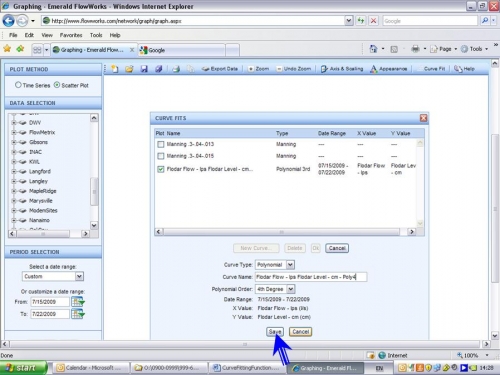Click the Print toolbar icon
The height and width of the screenshot is (375, 500).
(x=176, y=69)
